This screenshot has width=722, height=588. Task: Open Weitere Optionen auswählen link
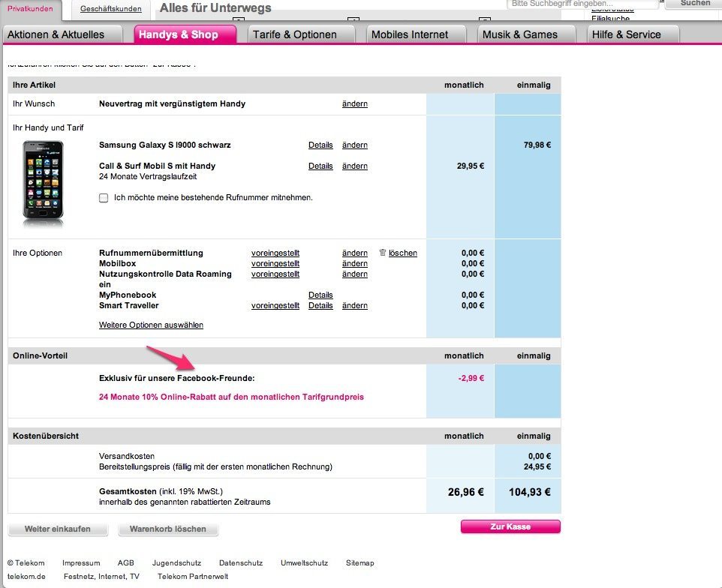[151, 325]
